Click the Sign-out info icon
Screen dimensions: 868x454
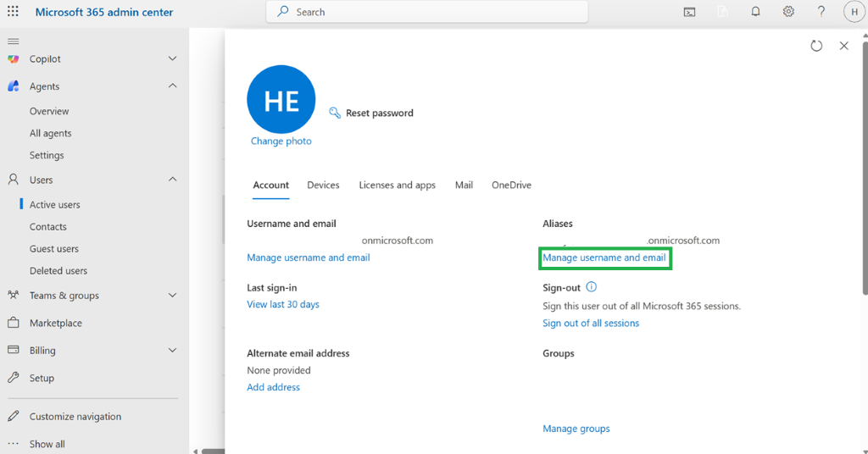pos(591,287)
